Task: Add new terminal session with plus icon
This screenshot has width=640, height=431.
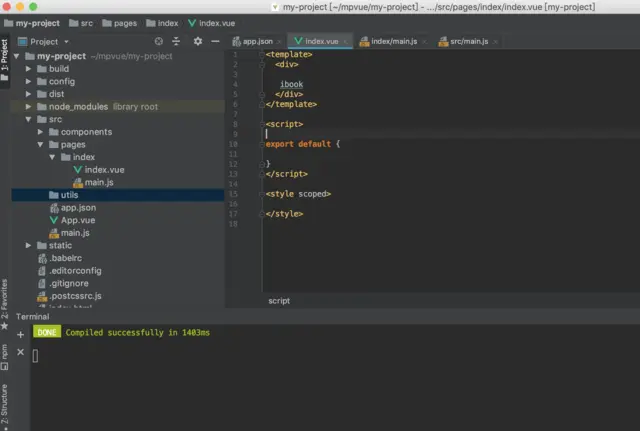Action: coord(20,334)
